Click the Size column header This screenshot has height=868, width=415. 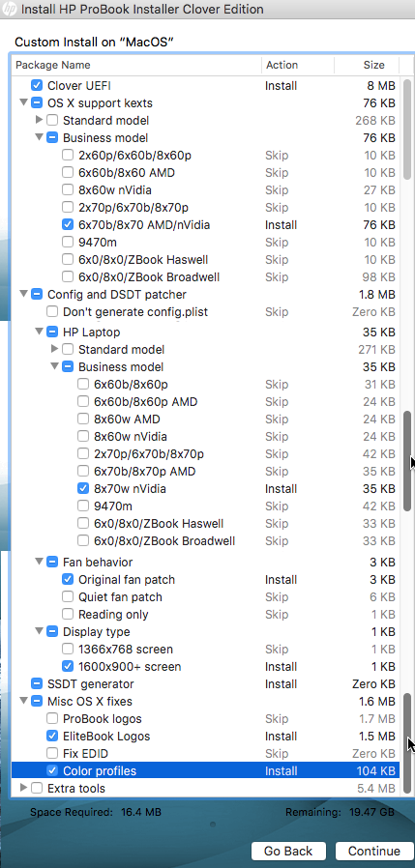[367, 66]
